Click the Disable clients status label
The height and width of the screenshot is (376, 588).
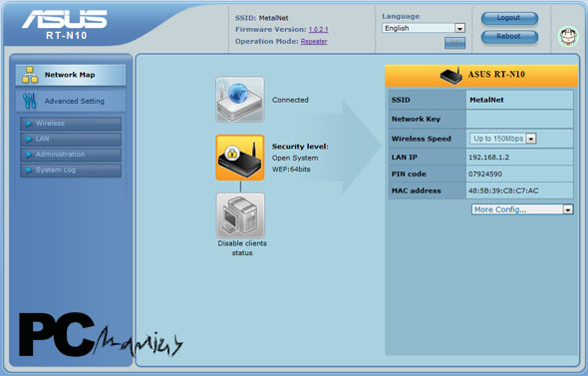[x=242, y=248]
